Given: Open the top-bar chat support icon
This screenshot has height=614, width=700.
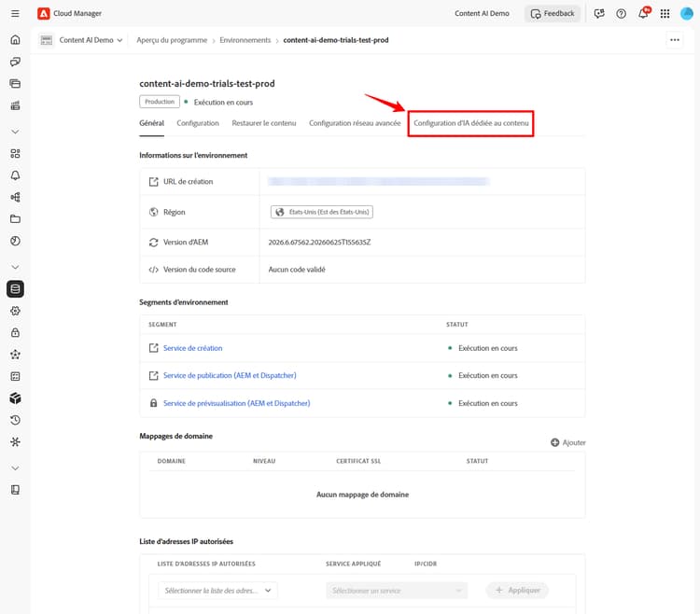Looking at the screenshot, I should 599,14.
